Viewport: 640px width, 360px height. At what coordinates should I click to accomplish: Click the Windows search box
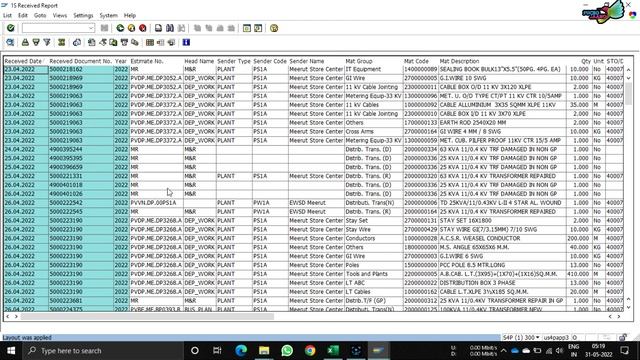[x=104, y=351]
